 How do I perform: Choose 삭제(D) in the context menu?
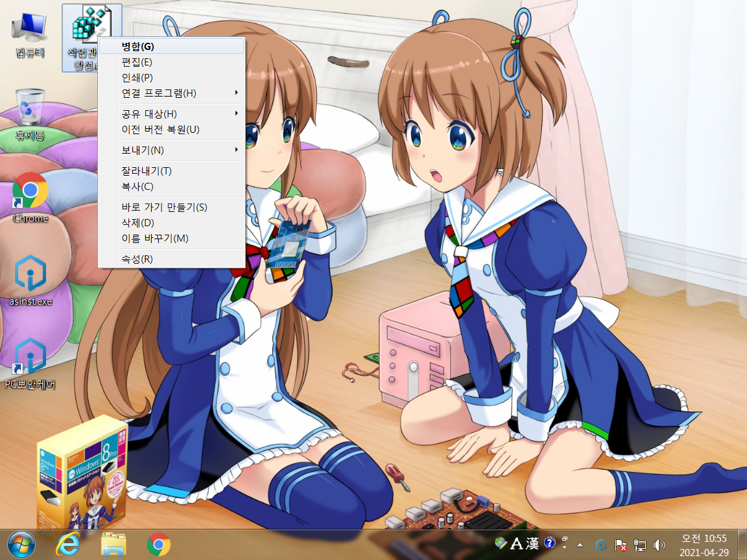(x=171, y=222)
